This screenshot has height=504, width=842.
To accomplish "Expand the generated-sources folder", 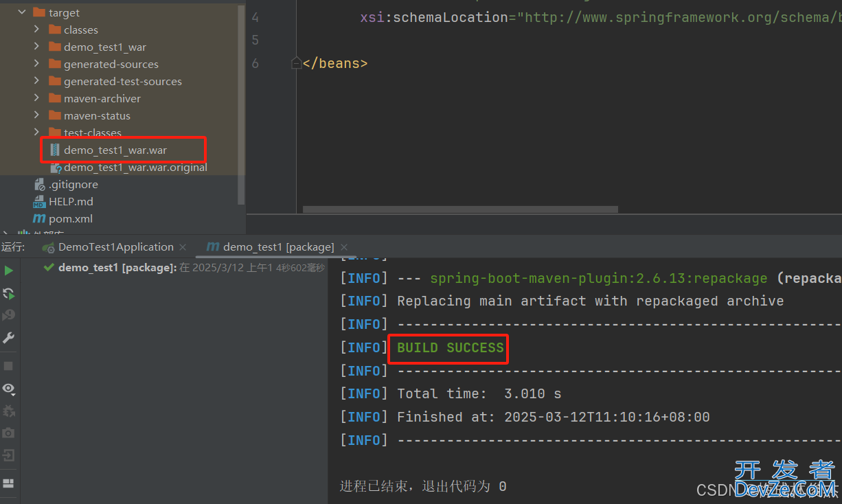I will 36,64.
